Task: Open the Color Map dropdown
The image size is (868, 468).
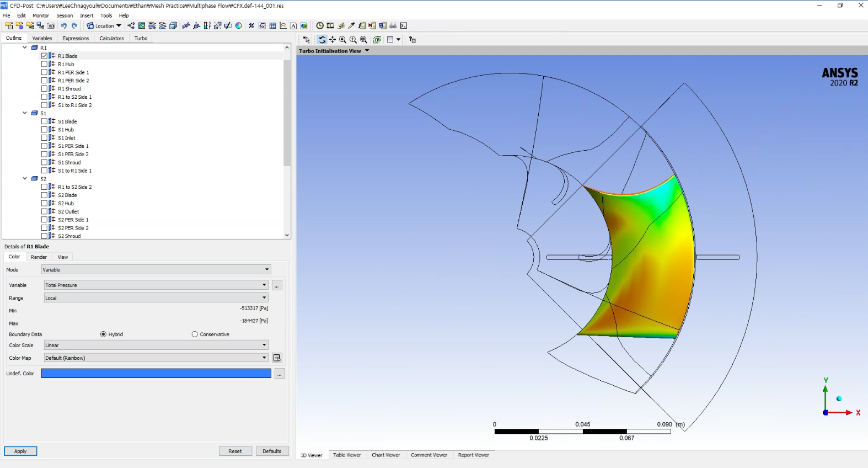Action: tap(156, 358)
